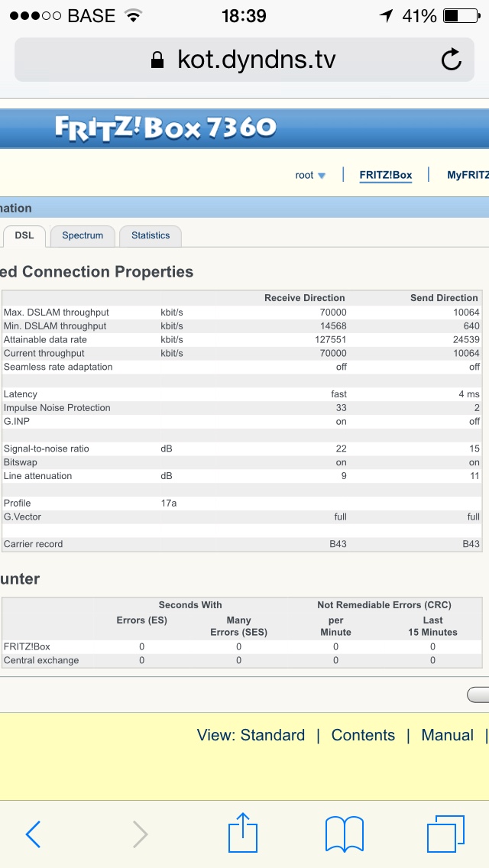Switch to the Statistics tab
Viewport: 489px width, 868px height.
click(x=151, y=235)
